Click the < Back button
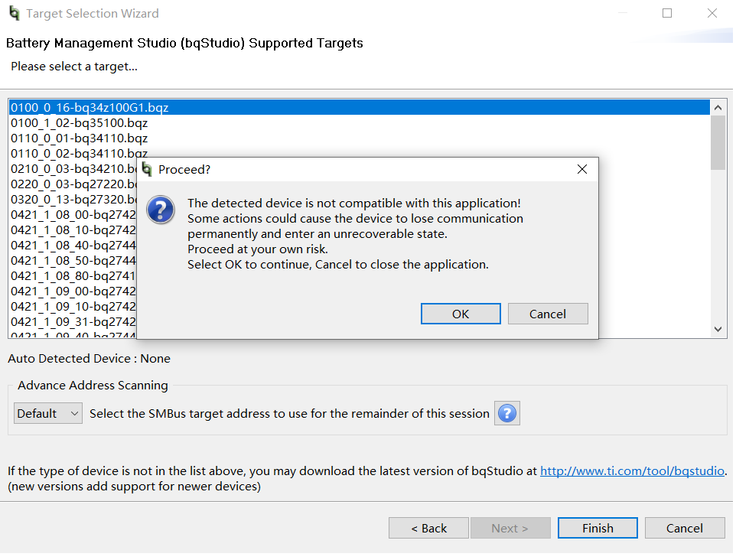 [x=428, y=528]
